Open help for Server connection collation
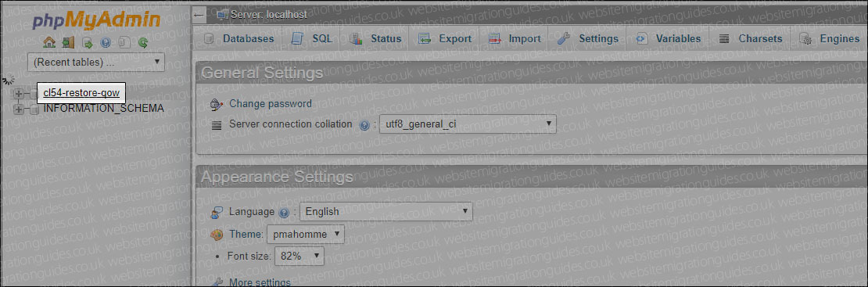 (364, 124)
